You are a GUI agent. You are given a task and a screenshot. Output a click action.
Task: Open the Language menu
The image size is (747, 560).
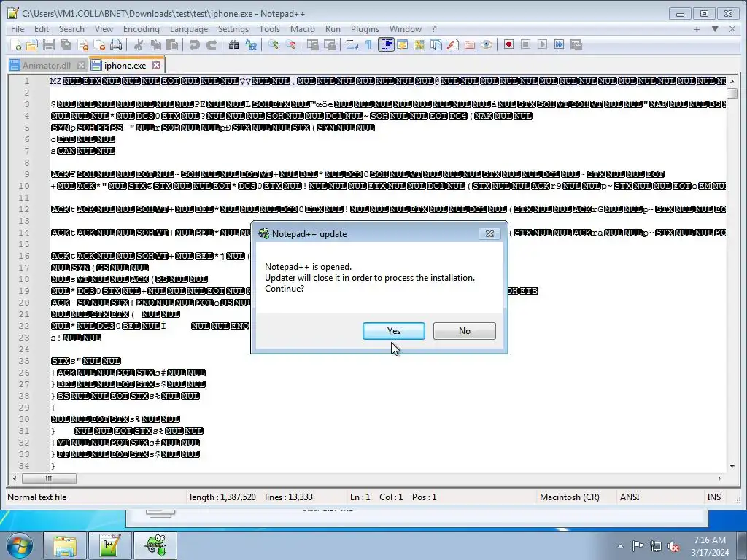tap(189, 29)
